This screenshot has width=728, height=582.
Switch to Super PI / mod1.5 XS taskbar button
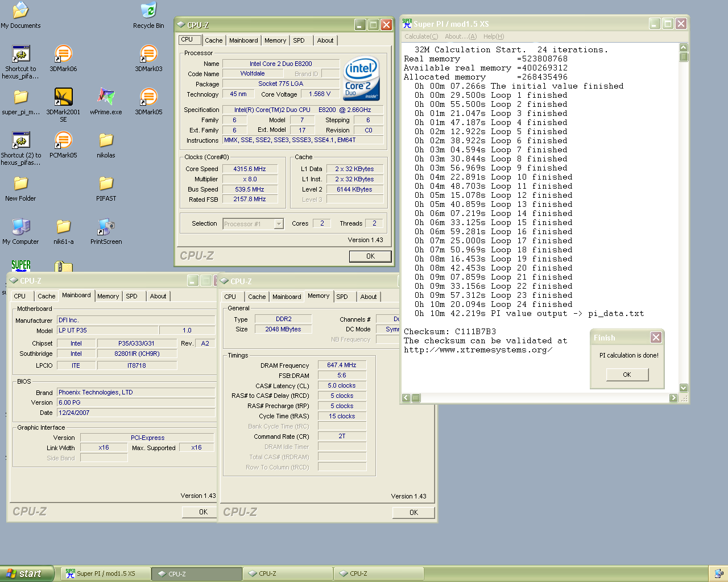pyautogui.click(x=106, y=573)
